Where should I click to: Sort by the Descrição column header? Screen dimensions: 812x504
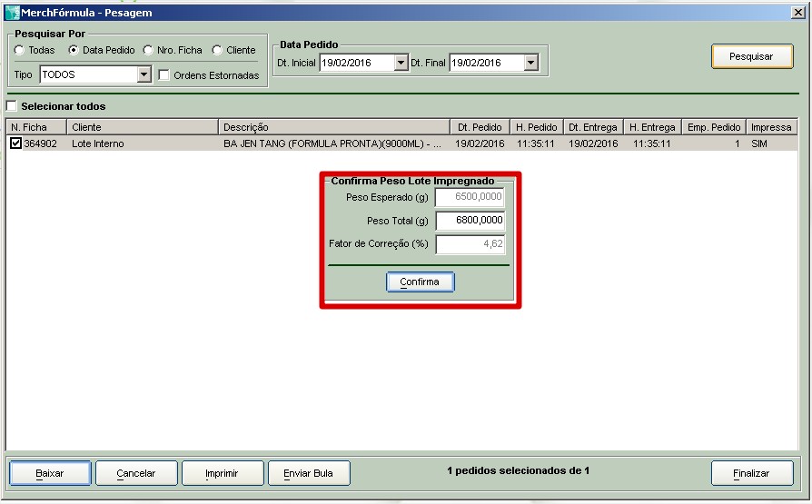tap(334, 127)
